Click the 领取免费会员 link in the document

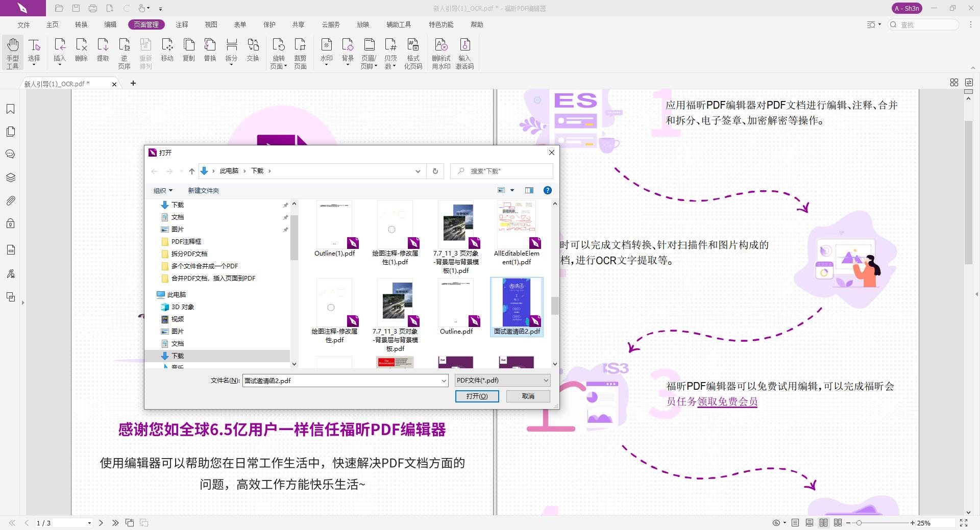(727, 402)
